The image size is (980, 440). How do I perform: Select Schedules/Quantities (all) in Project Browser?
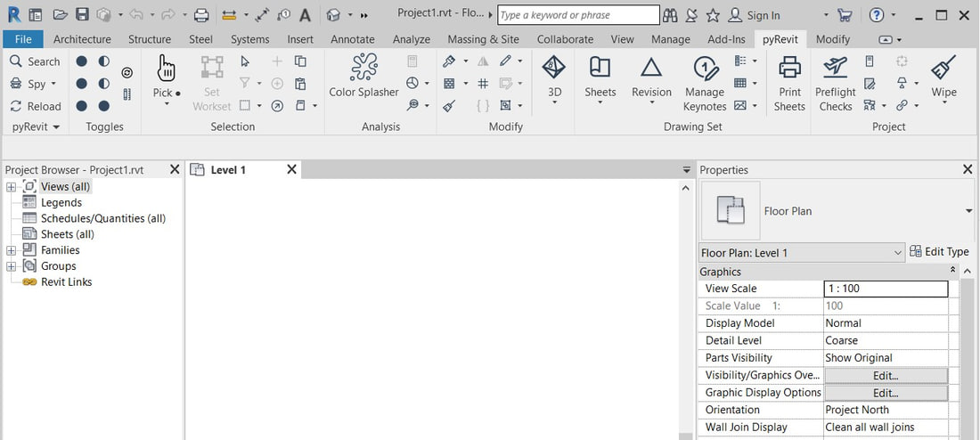[103, 219]
